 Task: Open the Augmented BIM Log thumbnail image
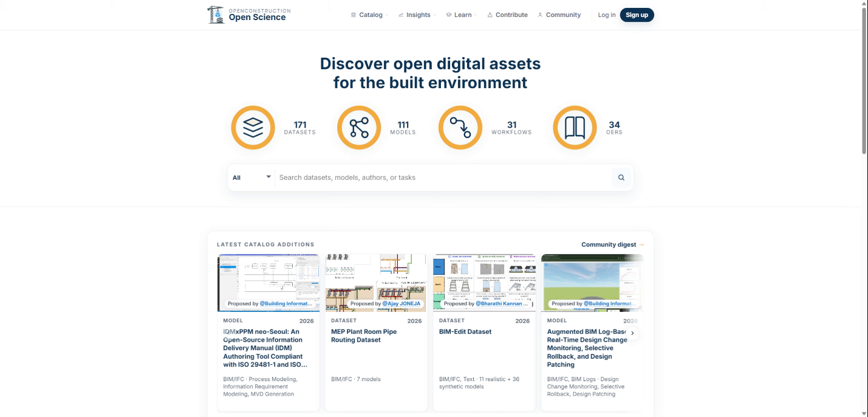click(x=592, y=283)
